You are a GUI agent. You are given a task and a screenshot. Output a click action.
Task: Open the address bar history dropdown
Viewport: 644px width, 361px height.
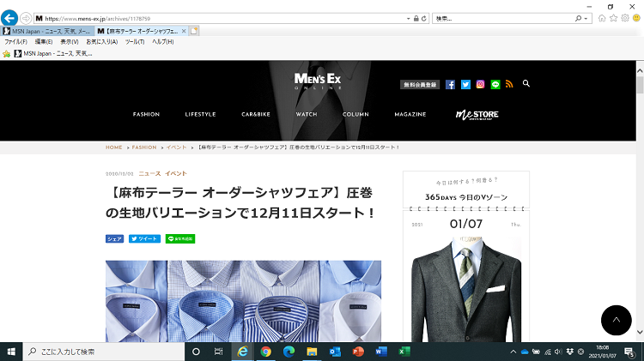pyautogui.click(x=408, y=19)
